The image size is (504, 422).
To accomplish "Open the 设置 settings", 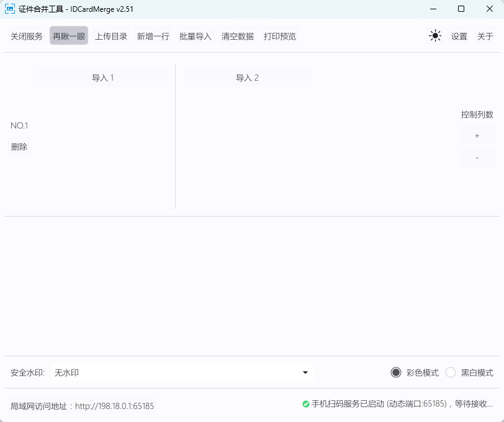I will [x=459, y=36].
